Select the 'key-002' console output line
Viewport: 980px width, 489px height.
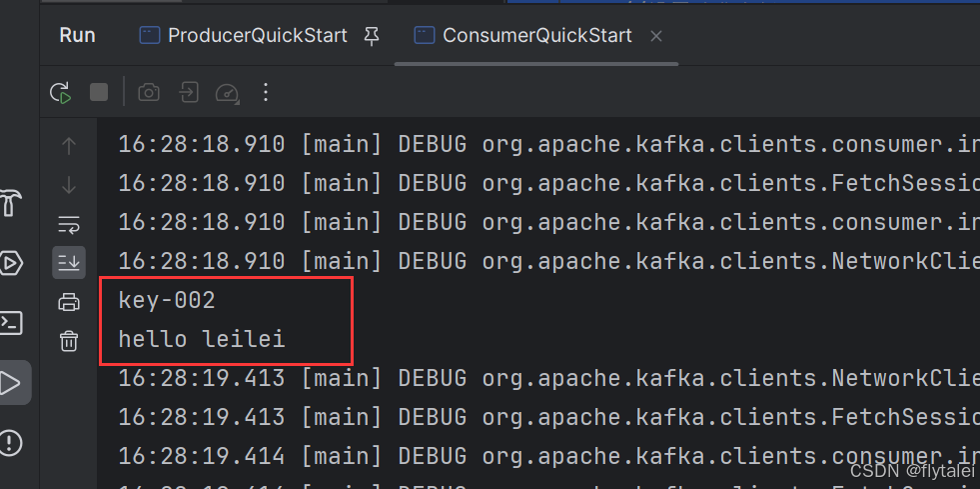(167, 301)
